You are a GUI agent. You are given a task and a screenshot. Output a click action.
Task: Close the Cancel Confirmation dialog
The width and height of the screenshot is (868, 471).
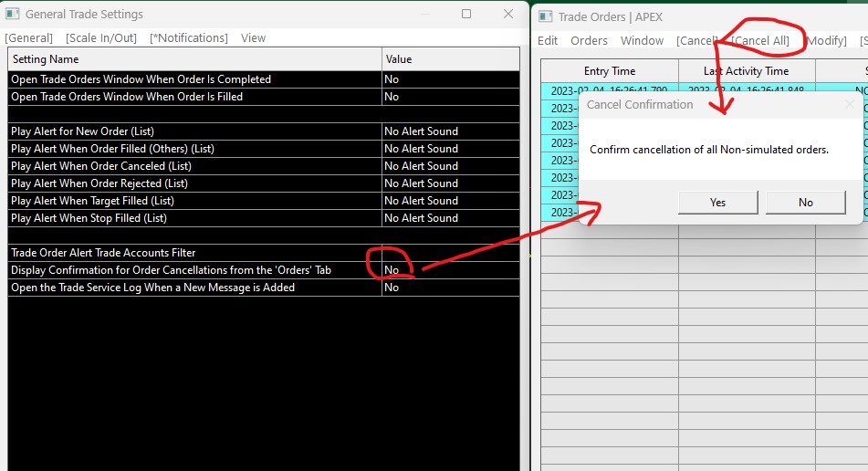pos(850,104)
